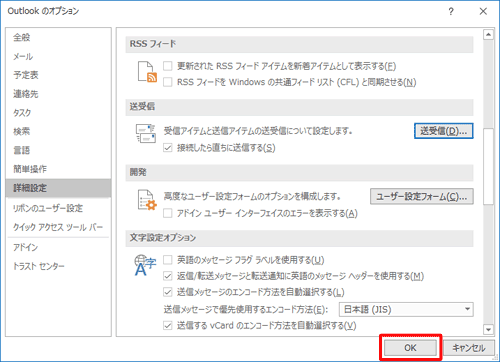This screenshot has width=500, height=362.
Task: Open トラスト センター category
Action: coord(58,266)
